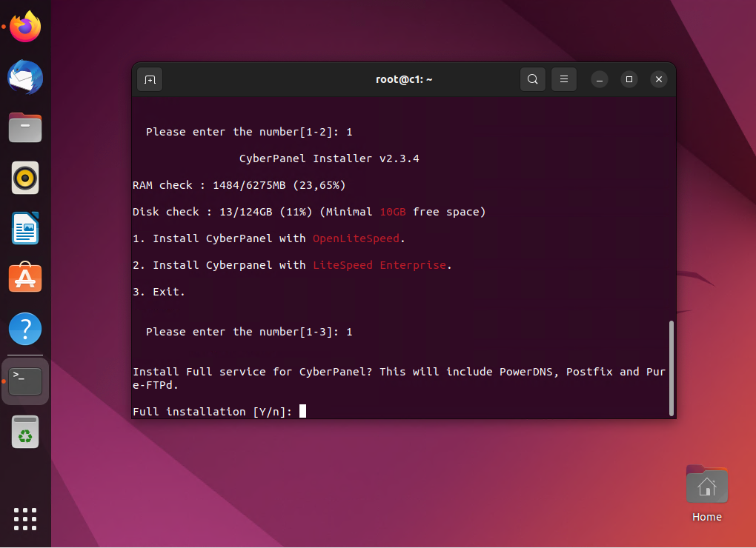Open the Home folder desktop icon
756x548 pixels.
point(707,494)
